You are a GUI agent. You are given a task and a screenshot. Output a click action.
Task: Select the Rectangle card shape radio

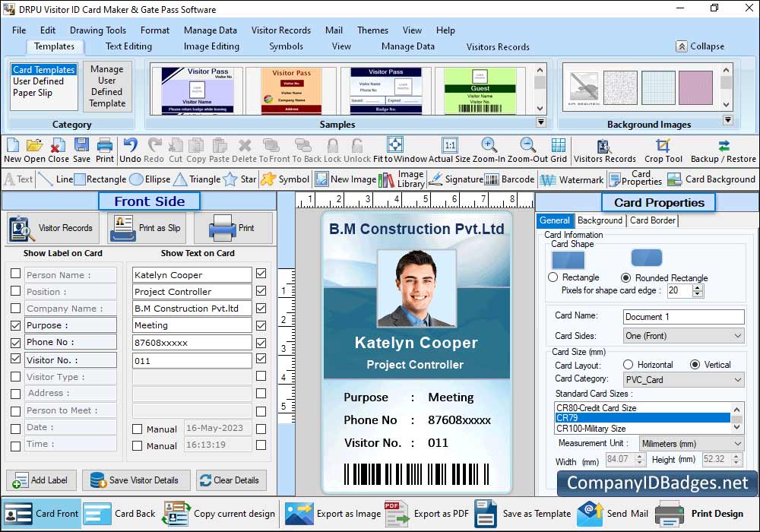553,277
